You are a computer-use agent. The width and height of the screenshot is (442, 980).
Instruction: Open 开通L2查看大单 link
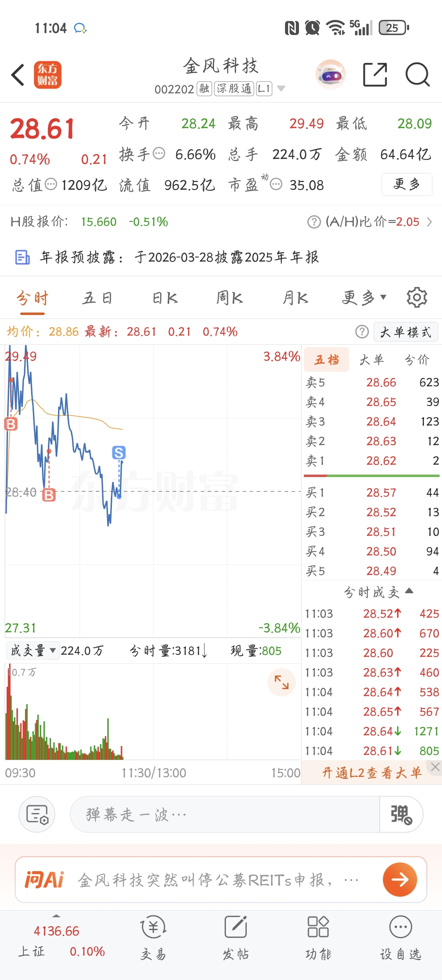[x=372, y=772]
